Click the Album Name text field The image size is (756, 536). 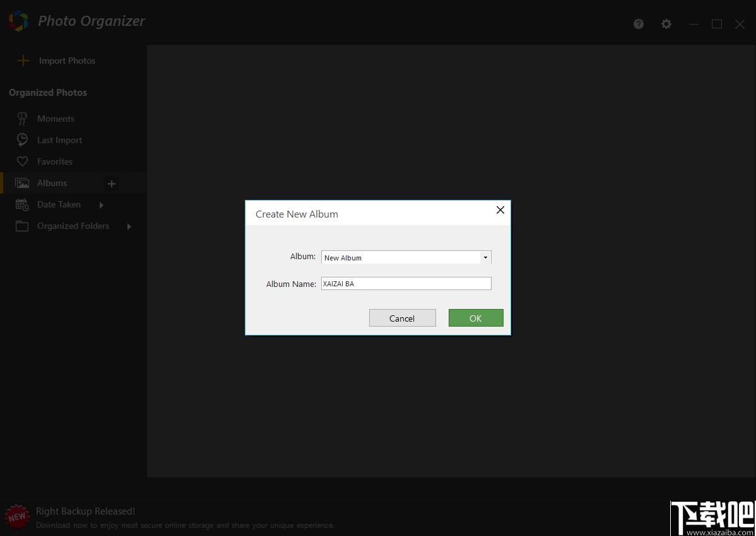coord(406,284)
